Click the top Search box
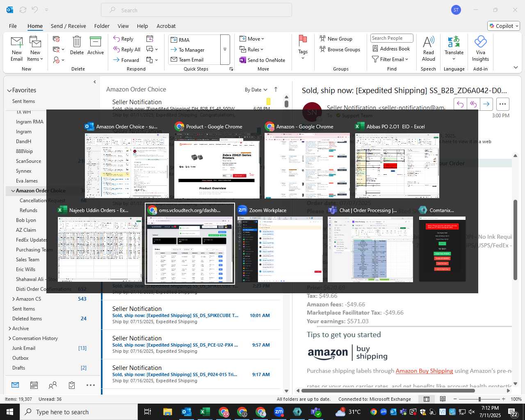The height and width of the screenshot is (420, 525). 196,10
